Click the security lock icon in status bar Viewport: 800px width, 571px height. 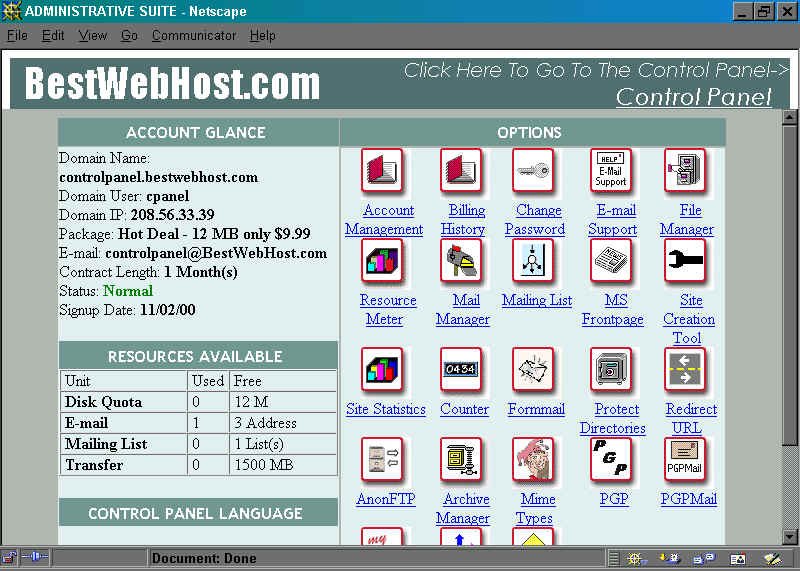point(9,558)
